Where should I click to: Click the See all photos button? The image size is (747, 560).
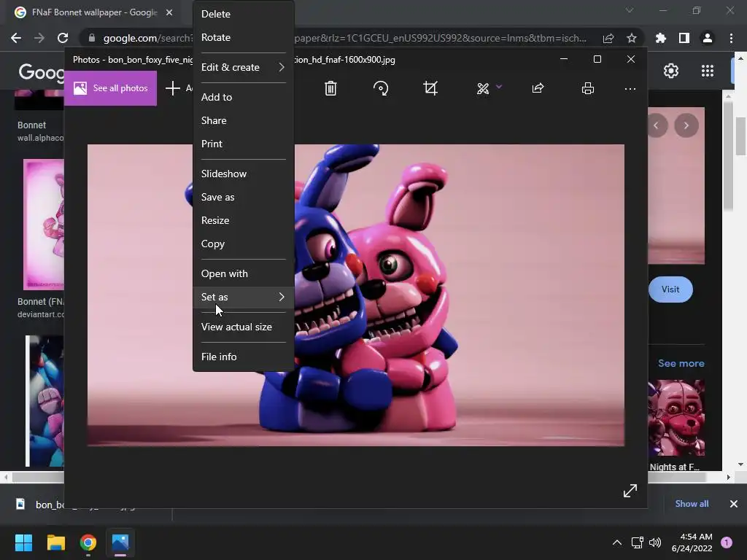(x=111, y=88)
